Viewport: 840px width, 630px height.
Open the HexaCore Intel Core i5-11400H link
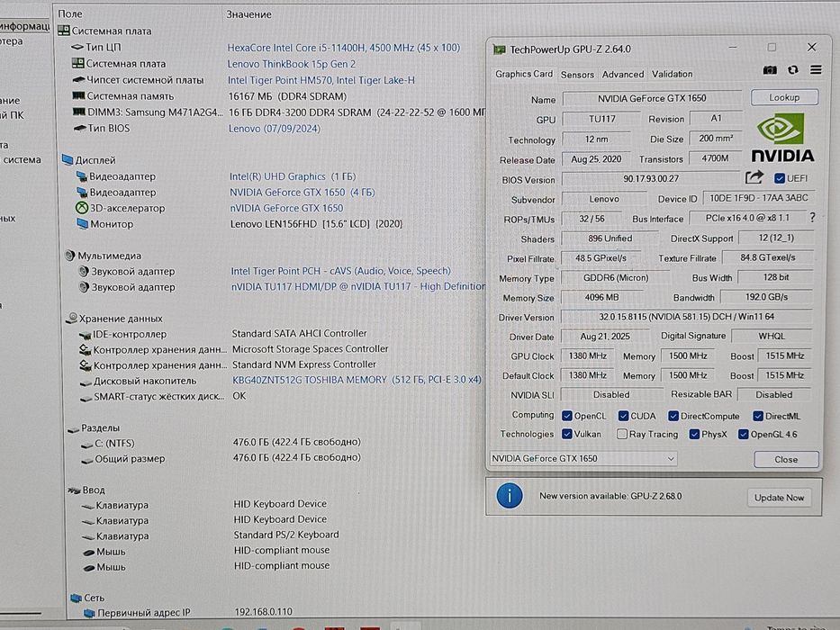(343, 48)
